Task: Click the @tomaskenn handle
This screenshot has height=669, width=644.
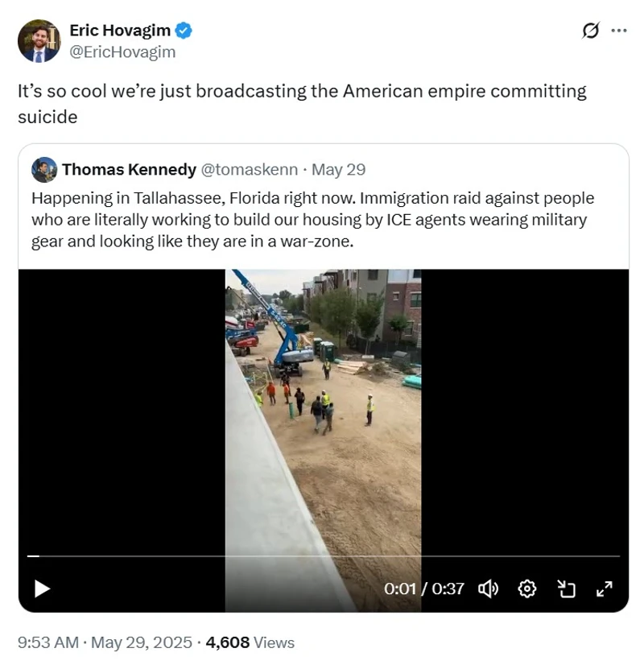Action: coord(248,170)
